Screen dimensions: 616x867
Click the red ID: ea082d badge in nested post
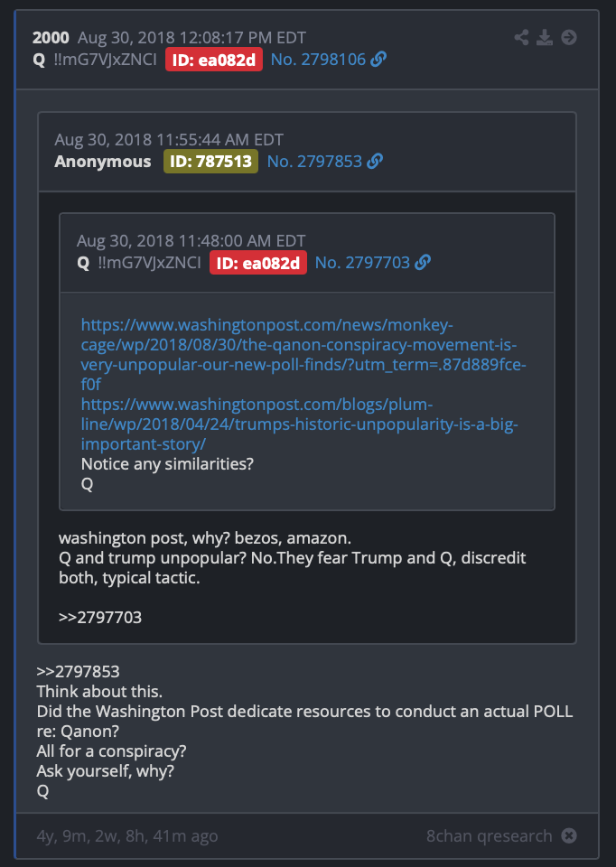tap(258, 263)
